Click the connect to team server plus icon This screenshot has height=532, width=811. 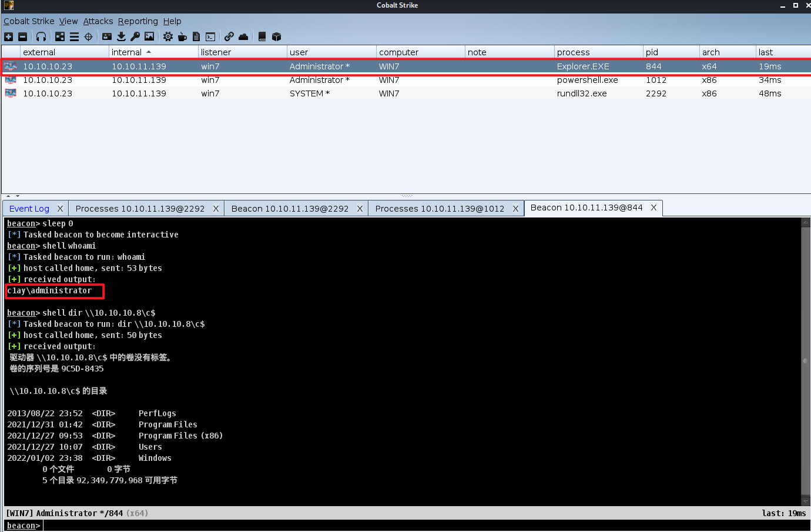[x=8, y=36]
